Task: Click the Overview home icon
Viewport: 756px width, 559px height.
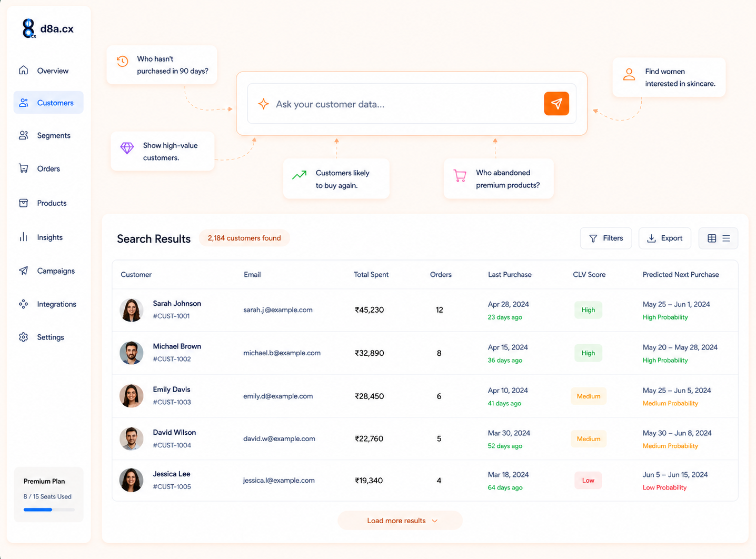Action: (24, 70)
